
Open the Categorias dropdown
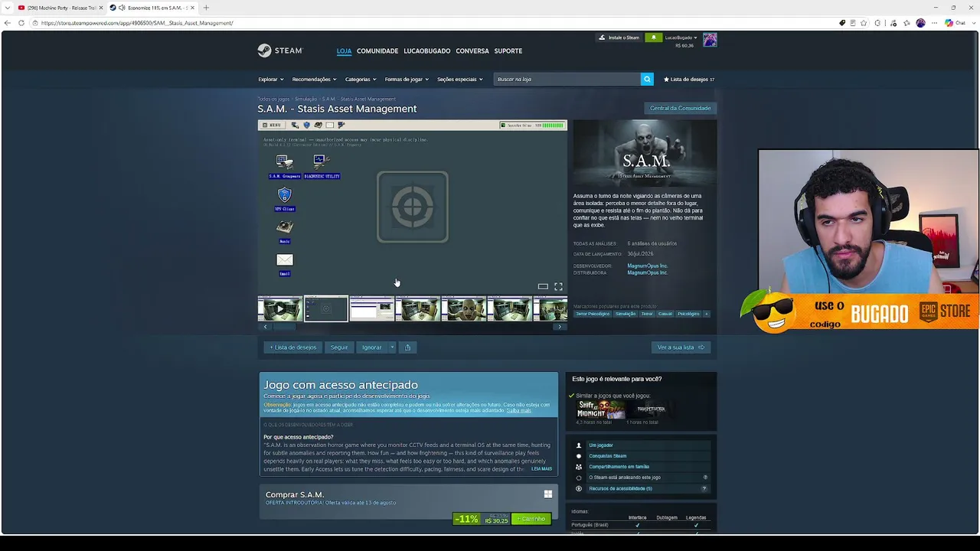360,80
